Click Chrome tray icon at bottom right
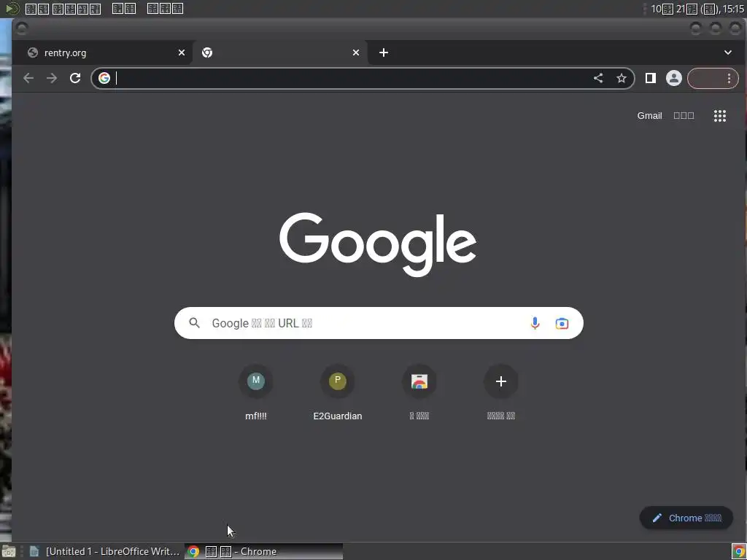 (x=739, y=551)
